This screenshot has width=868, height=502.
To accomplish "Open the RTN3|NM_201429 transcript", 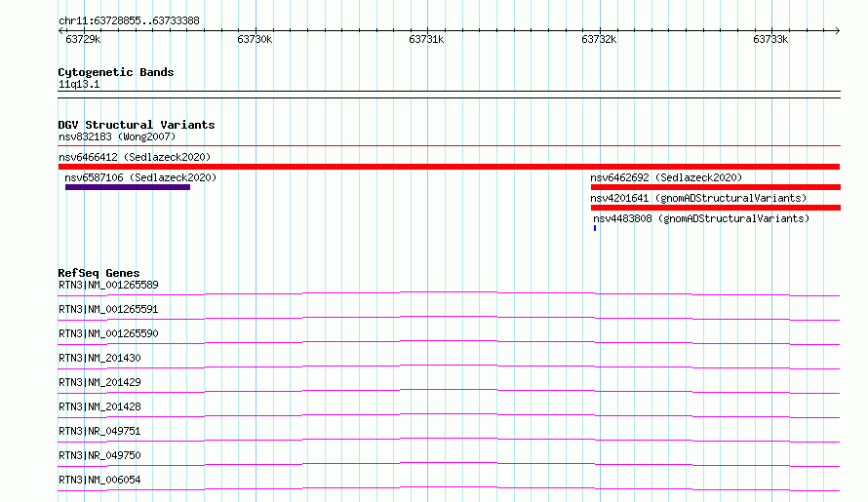I will pos(99,382).
